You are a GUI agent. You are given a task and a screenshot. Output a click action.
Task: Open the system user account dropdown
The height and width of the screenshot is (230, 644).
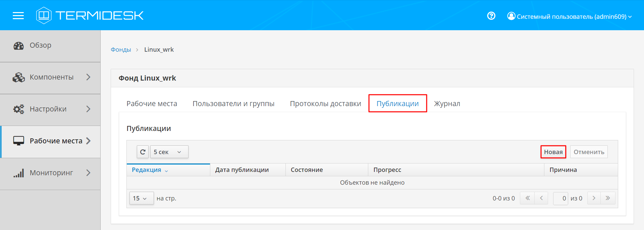570,16
